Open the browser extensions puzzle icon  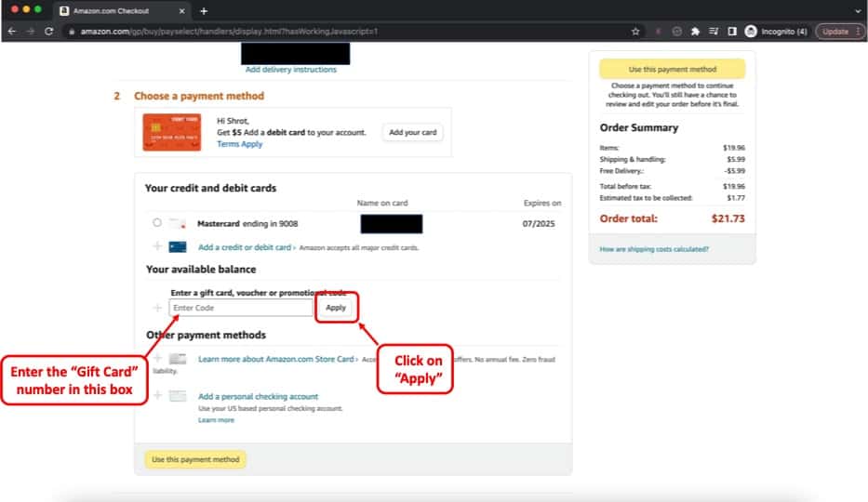tap(695, 32)
